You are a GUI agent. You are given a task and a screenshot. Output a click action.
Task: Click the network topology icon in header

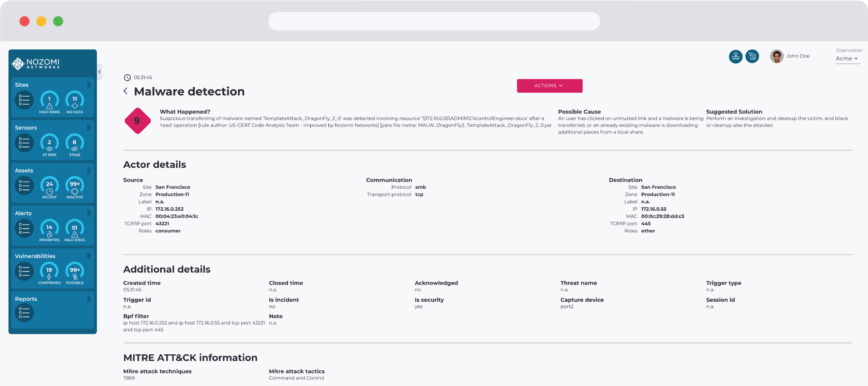click(x=736, y=56)
